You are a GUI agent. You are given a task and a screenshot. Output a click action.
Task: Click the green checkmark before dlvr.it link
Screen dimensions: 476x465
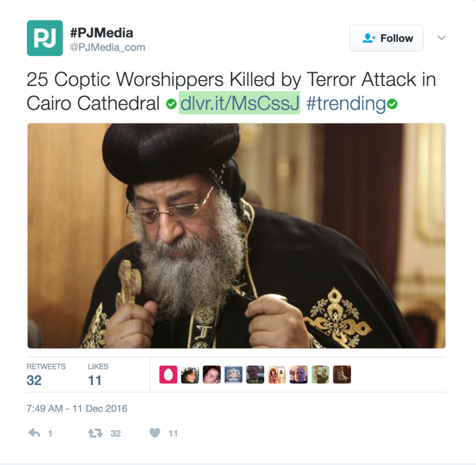click(x=172, y=104)
